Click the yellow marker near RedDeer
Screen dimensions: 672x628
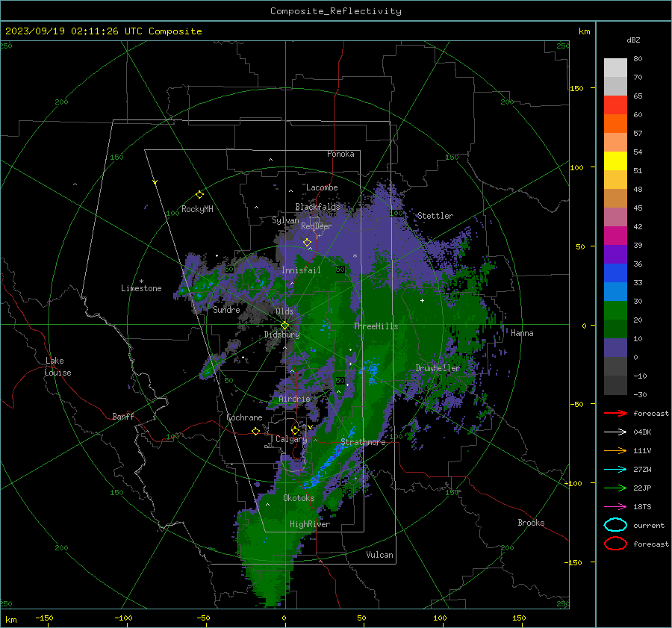(x=307, y=243)
